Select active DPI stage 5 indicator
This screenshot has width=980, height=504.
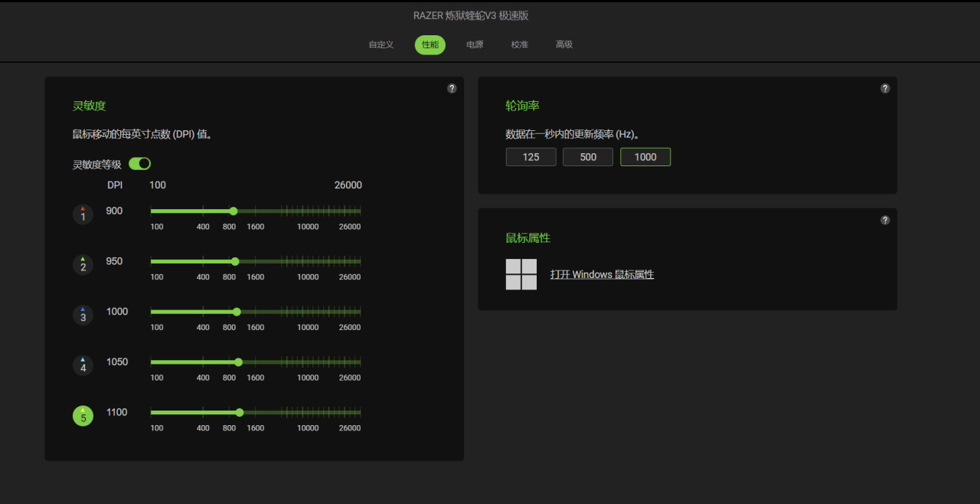[83, 416]
